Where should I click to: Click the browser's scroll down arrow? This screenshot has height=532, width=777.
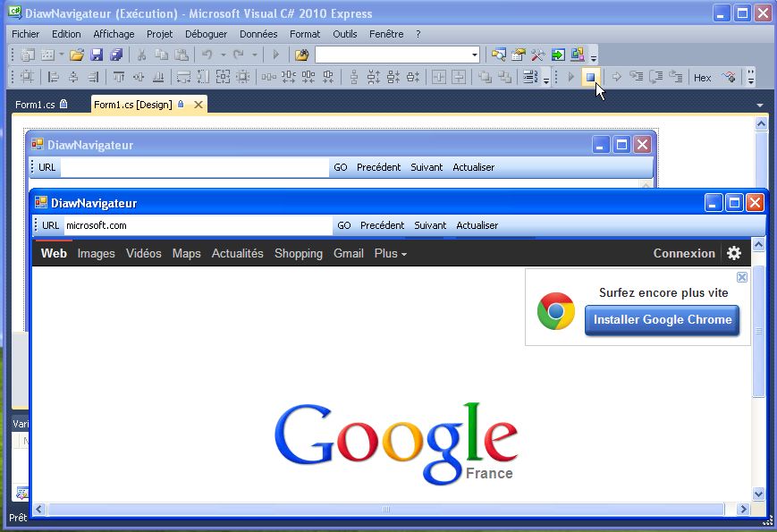point(758,494)
